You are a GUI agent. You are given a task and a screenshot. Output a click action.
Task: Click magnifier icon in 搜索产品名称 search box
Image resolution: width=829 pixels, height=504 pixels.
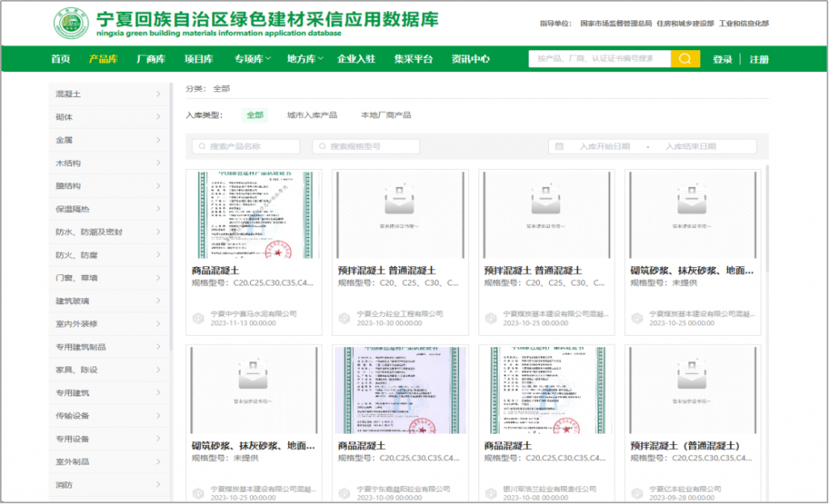coord(200,146)
